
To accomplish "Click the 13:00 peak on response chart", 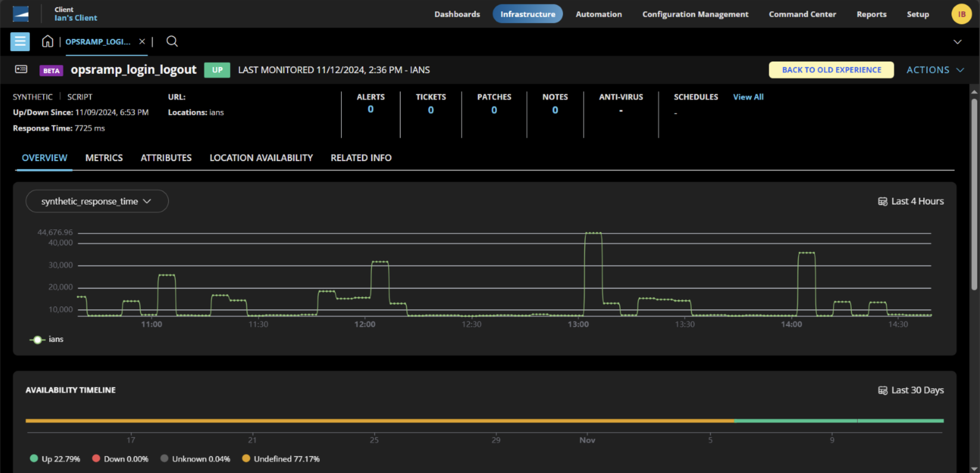I will [593, 233].
